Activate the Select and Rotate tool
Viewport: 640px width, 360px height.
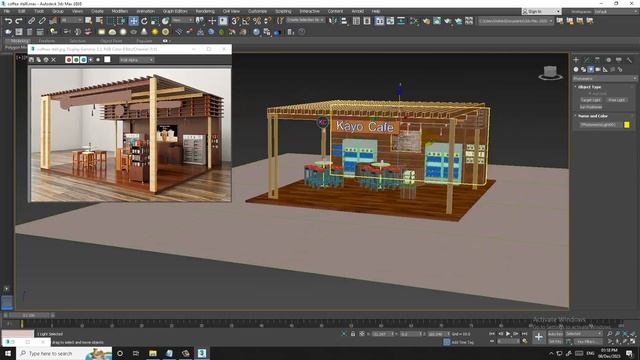tap(144, 20)
